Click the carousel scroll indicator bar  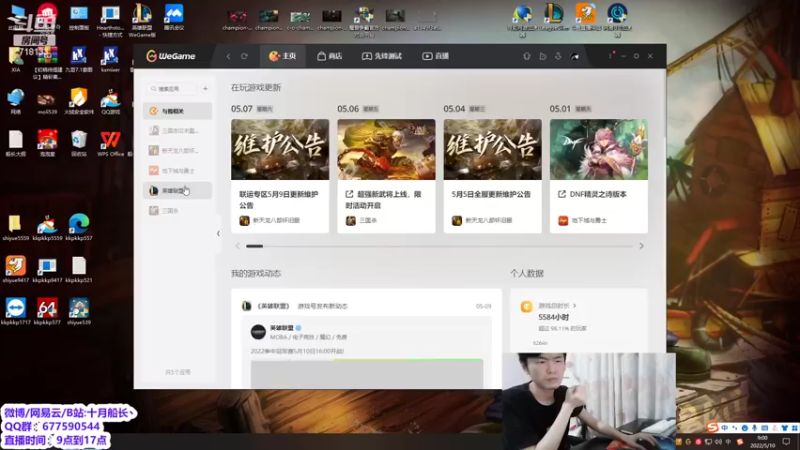click(x=255, y=246)
